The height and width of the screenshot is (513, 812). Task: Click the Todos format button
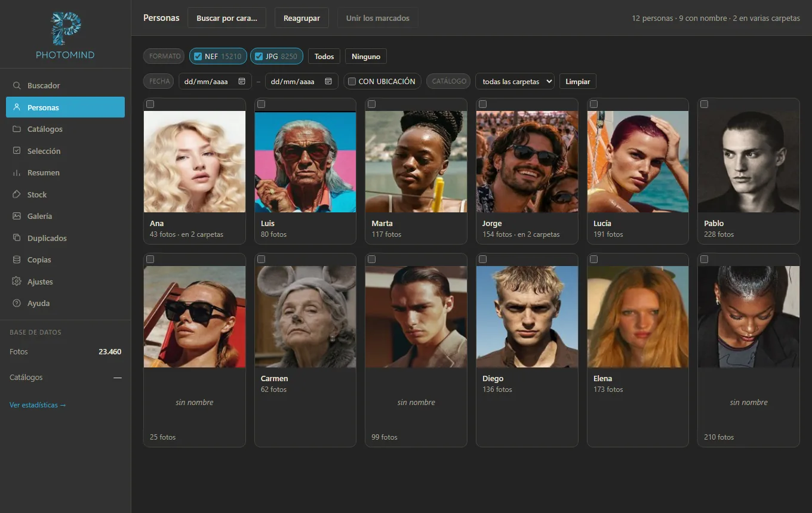pos(324,57)
